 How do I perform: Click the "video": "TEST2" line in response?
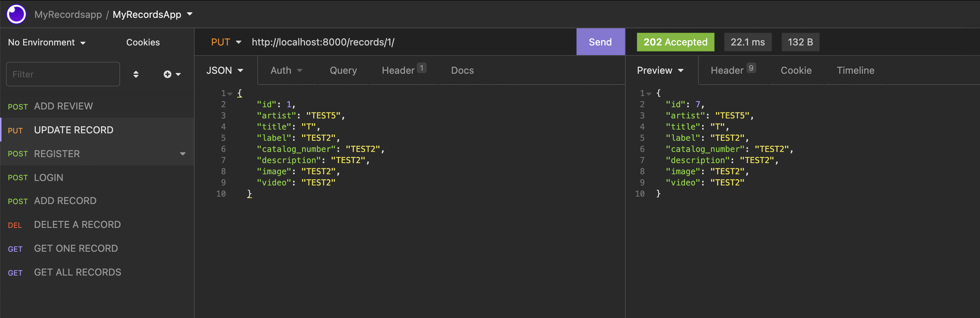coord(705,183)
